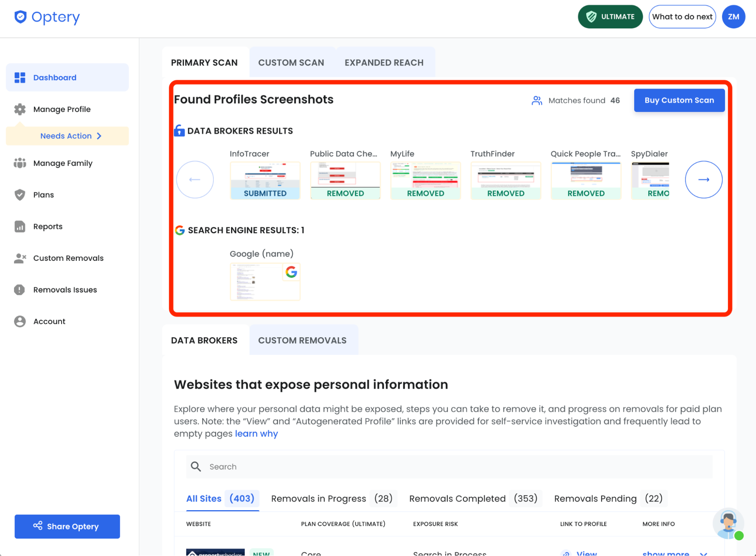Click the search websites input field

click(x=449, y=467)
